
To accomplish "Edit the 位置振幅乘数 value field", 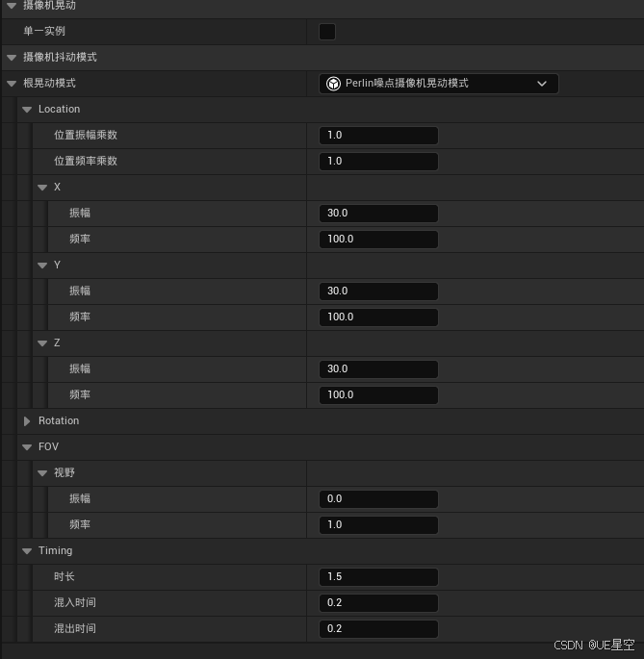I will (x=378, y=136).
